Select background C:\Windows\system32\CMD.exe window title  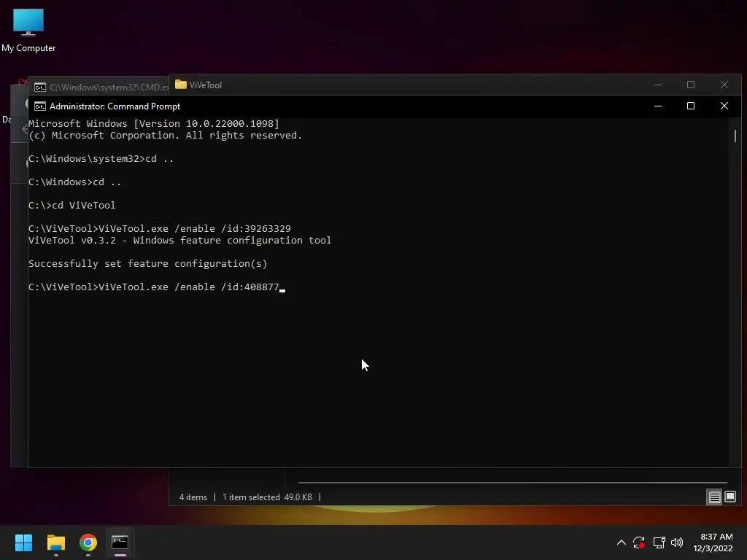click(109, 87)
